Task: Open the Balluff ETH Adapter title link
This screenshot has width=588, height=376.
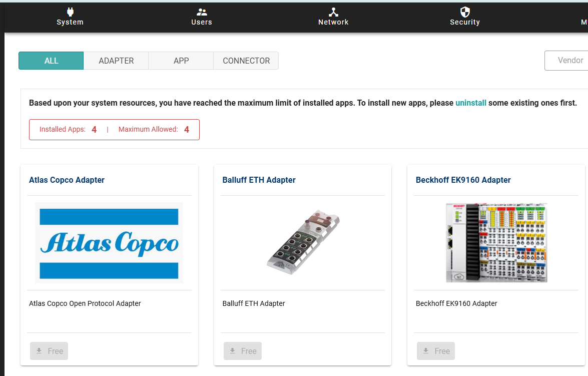Action: [259, 180]
